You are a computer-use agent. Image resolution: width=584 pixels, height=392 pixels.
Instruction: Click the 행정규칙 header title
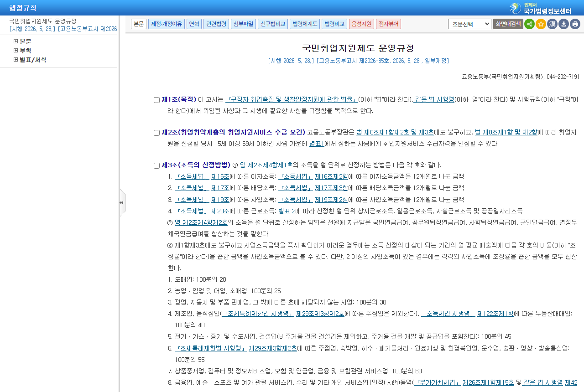(x=23, y=8)
